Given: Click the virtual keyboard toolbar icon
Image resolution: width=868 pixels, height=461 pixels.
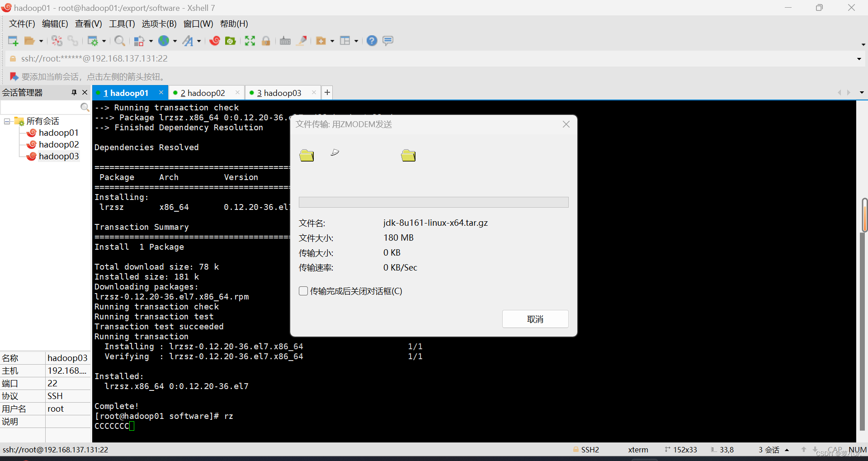Looking at the screenshot, I should click(x=285, y=41).
